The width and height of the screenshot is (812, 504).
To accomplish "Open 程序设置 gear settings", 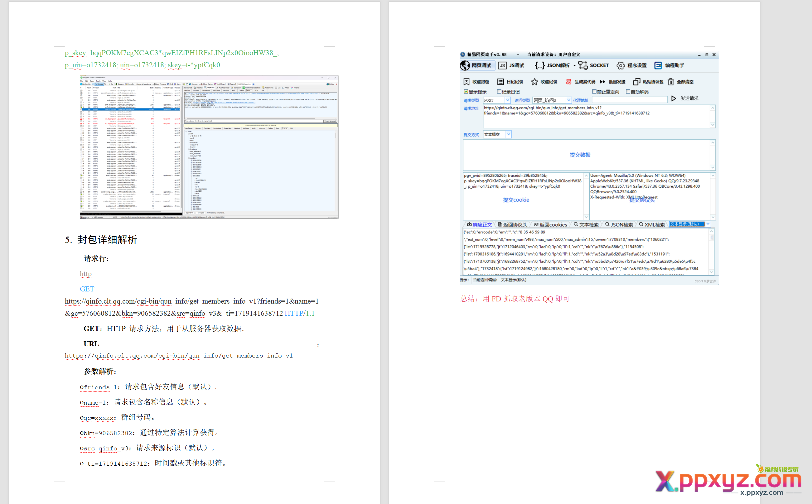I will tap(631, 65).
